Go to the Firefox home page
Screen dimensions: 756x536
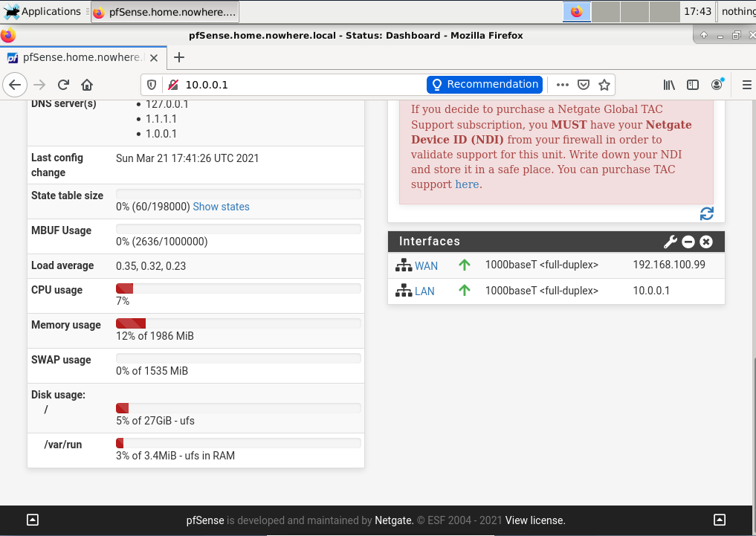87,85
